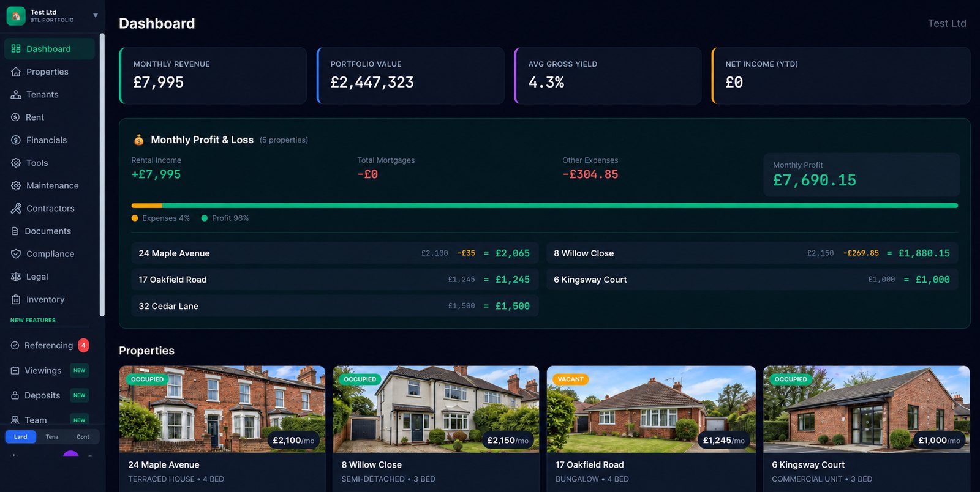Image resolution: width=980 pixels, height=492 pixels.
Task: Click the Test Ltd house logo icon
Action: point(16,16)
